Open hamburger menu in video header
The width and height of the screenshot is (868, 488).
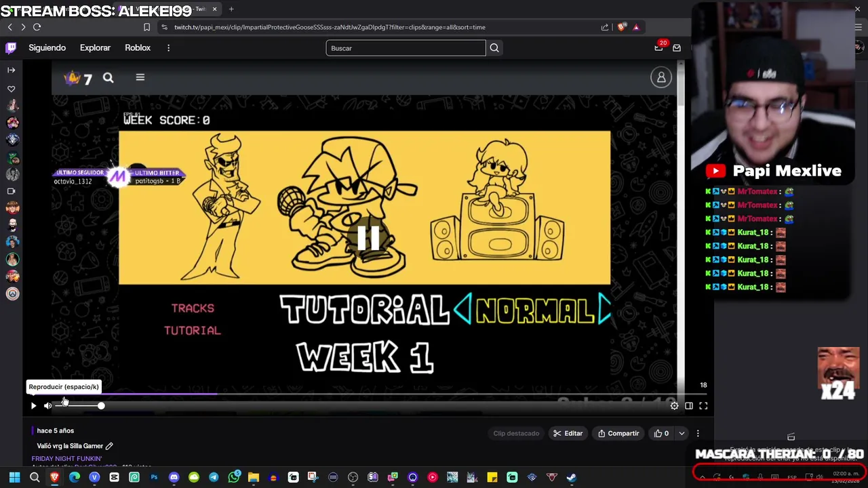point(140,77)
